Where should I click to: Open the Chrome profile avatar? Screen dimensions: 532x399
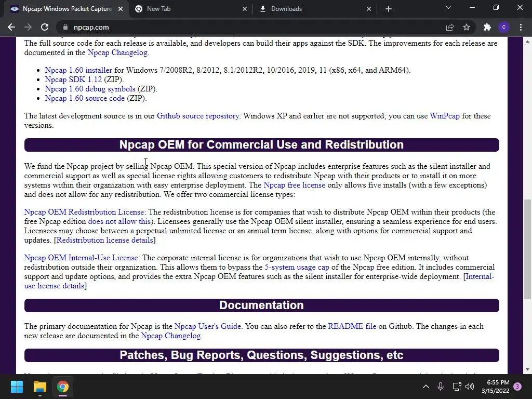point(504,27)
